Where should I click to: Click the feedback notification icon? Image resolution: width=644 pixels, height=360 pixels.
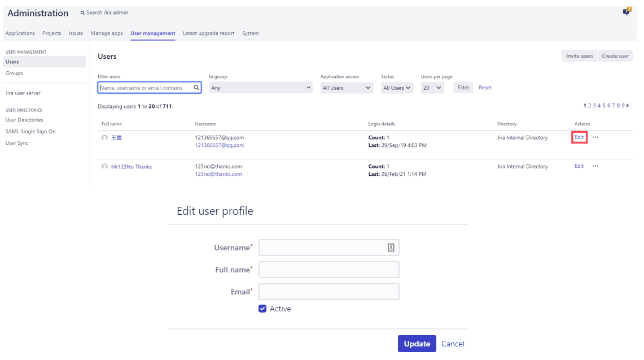tap(627, 12)
